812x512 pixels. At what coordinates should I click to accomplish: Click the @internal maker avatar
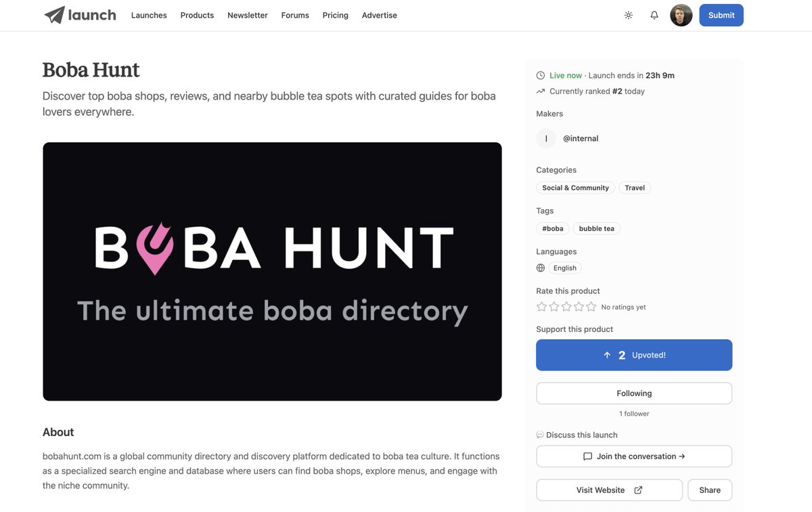click(x=546, y=138)
